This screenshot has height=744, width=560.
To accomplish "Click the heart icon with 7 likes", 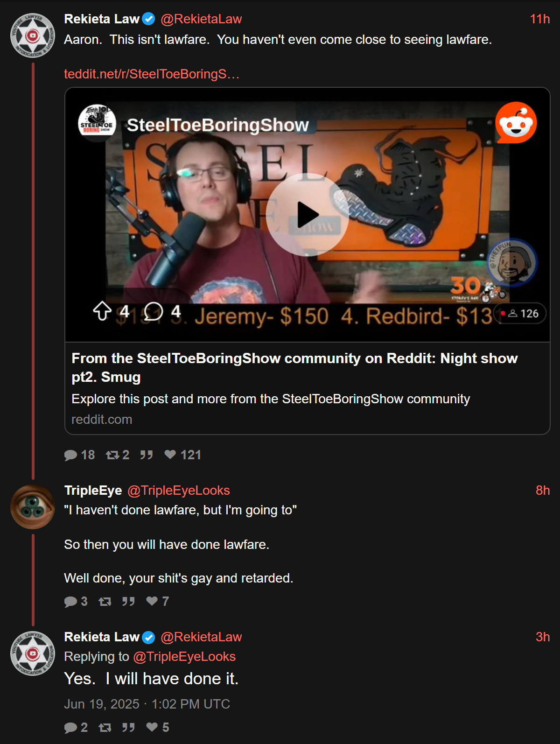I will coord(152,601).
